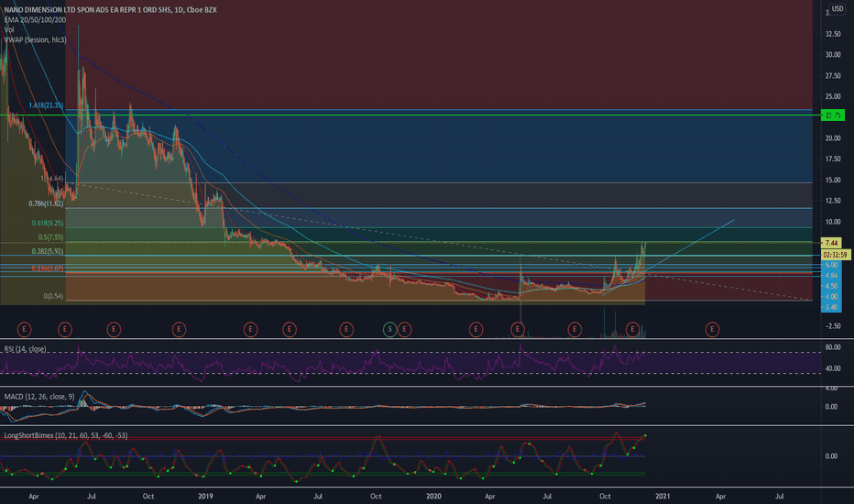Click the 25.00 price axis value
854x504 pixels.
coord(833,96)
